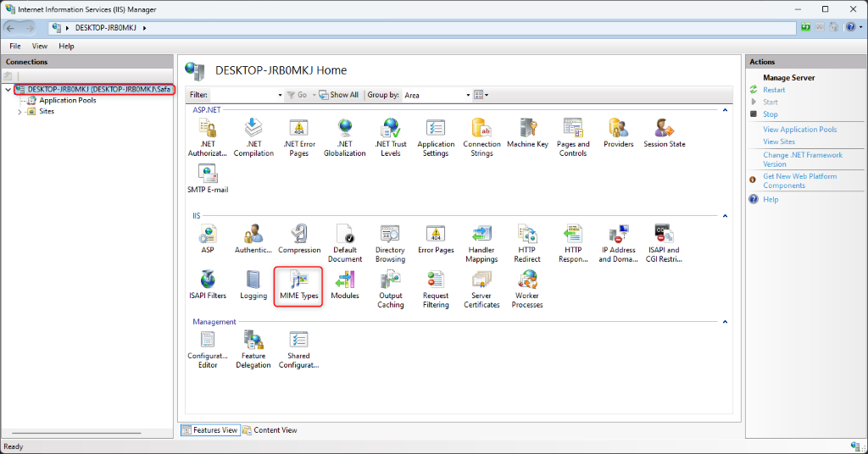Viewport: 868px width, 454px height.
Task: Collapse the Management group section
Action: pos(725,322)
